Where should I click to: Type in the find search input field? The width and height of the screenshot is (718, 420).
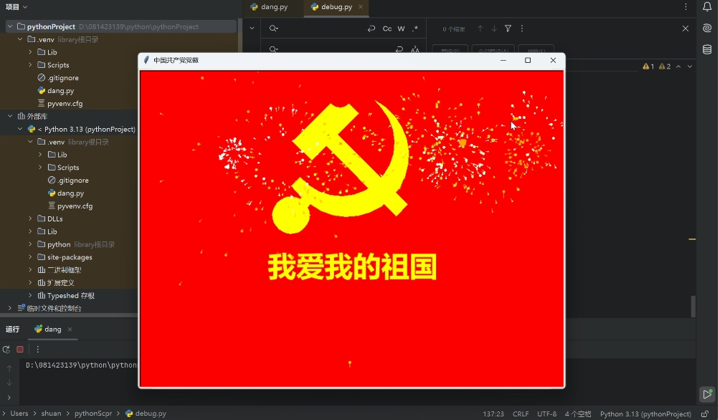[320, 29]
